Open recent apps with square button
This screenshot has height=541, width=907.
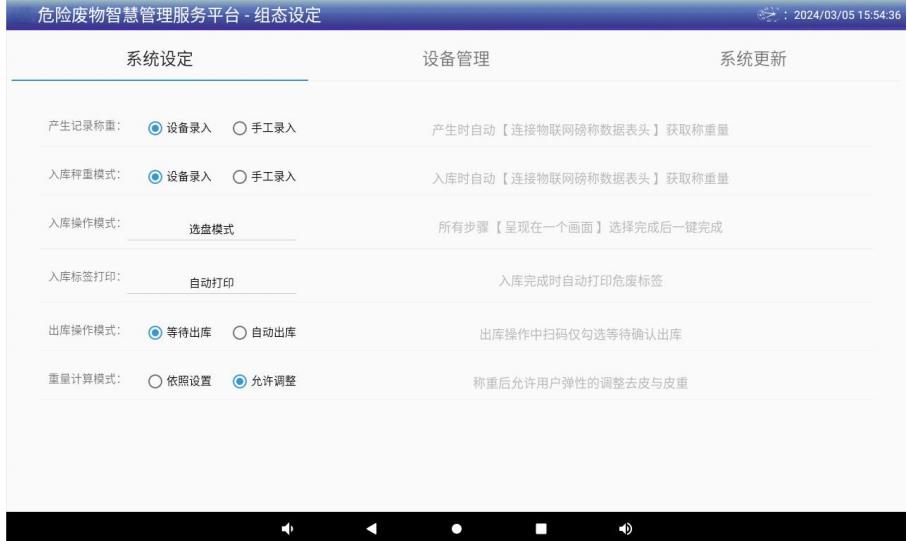click(x=542, y=527)
